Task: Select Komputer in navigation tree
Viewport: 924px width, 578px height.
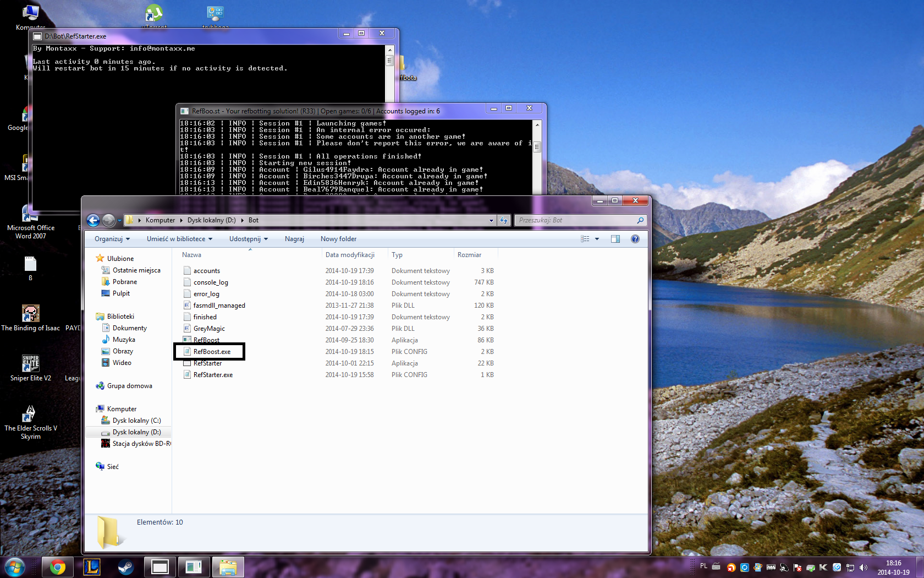Action: [122, 409]
